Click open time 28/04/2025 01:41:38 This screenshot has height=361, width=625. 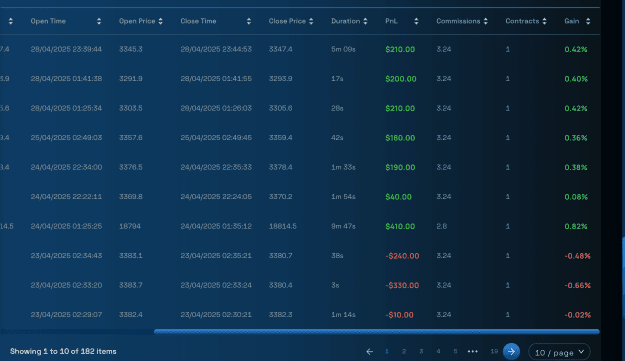point(66,79)
